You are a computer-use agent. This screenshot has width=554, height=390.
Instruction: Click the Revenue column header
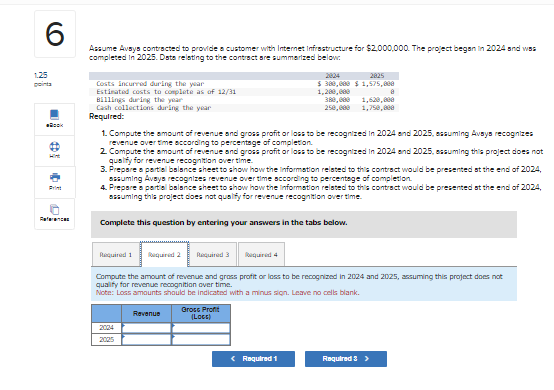(x=147, y=313)
